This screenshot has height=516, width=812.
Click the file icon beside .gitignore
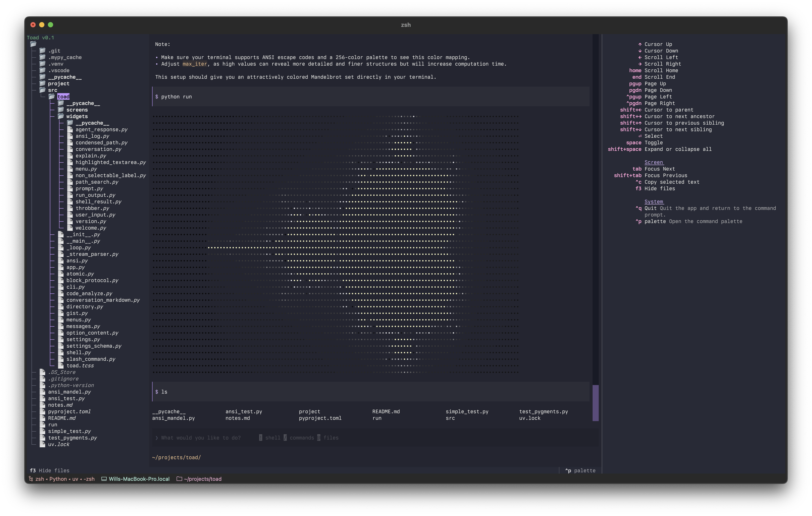point(42,379)
